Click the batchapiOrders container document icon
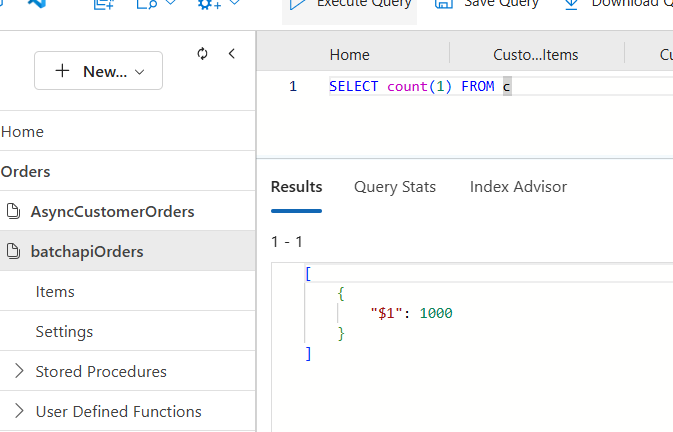Screen dimensions: 673x432 (x=13, y=251)
